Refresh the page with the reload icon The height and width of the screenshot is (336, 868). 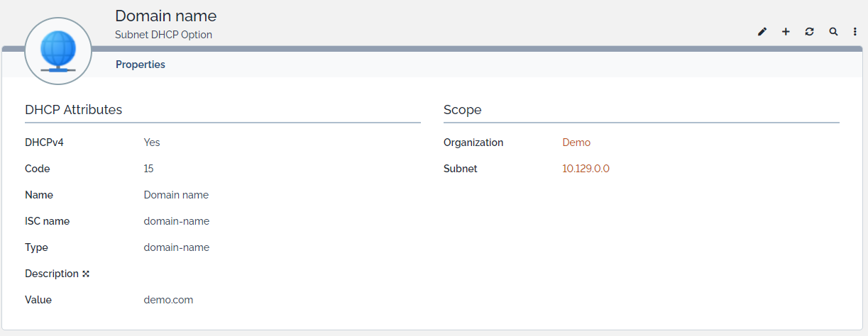click(x=809, y=32)
